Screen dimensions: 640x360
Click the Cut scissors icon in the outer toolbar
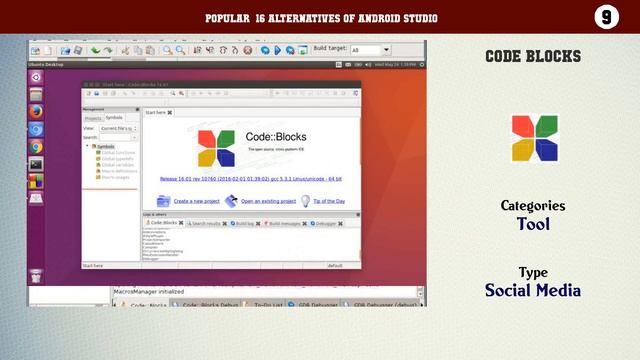point(125,51)
